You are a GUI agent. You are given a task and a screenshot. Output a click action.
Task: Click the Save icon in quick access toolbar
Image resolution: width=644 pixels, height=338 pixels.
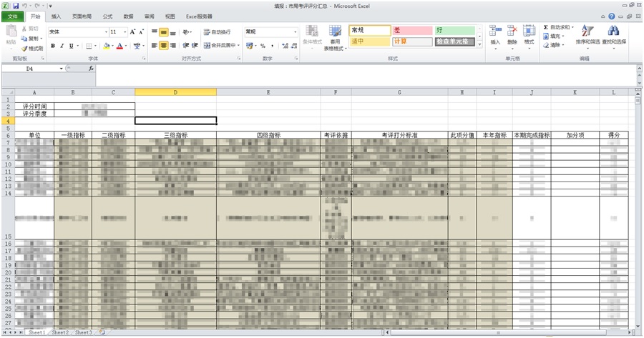pos(15,5)
